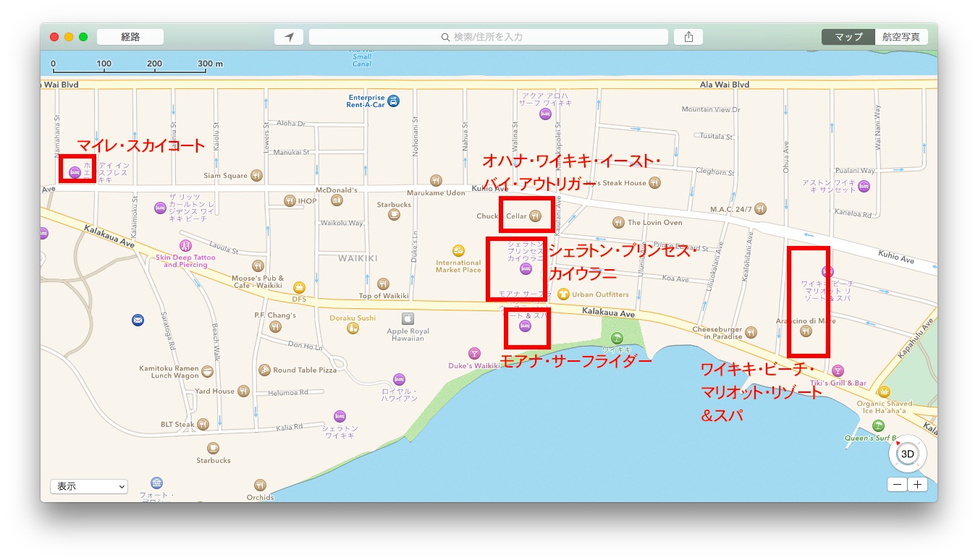Switch to 航空写真 satellite view
The width and height of the screenshot is (978, 560).
pyautogui.click(x=901, y=37)
